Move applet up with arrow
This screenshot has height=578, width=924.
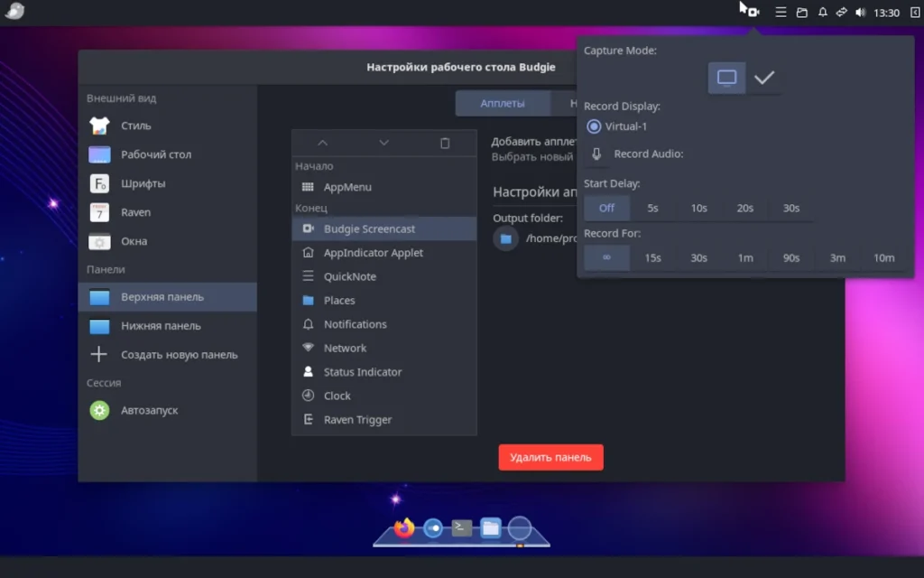coord(322,143)
